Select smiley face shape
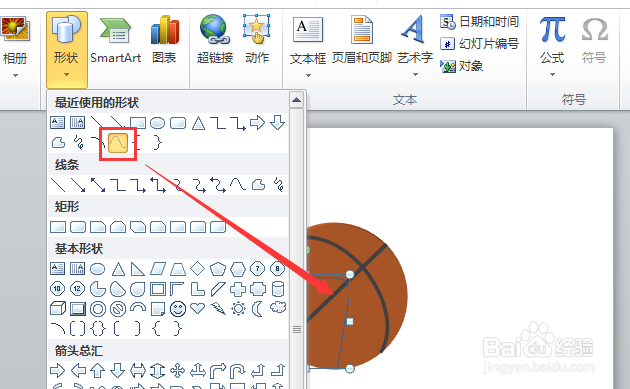630x389 pixels. 178,309
